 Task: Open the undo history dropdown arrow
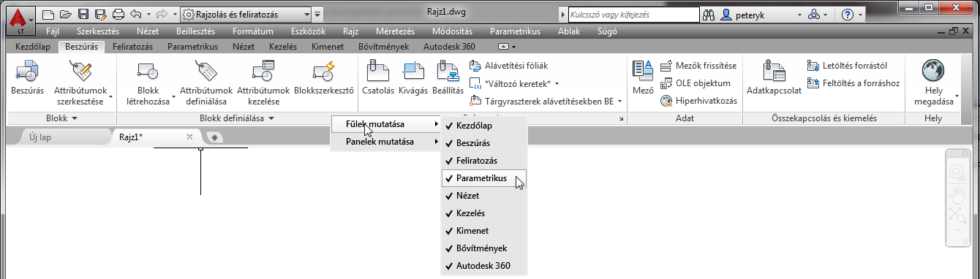tap(148, 14)
